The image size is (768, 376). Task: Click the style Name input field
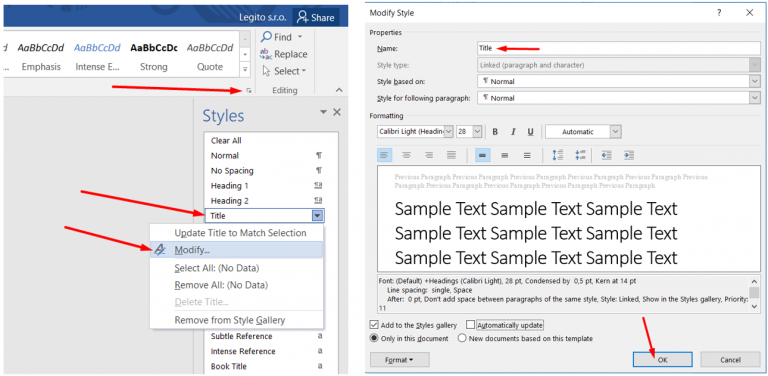pyautogui.click(x=619, y=48)
